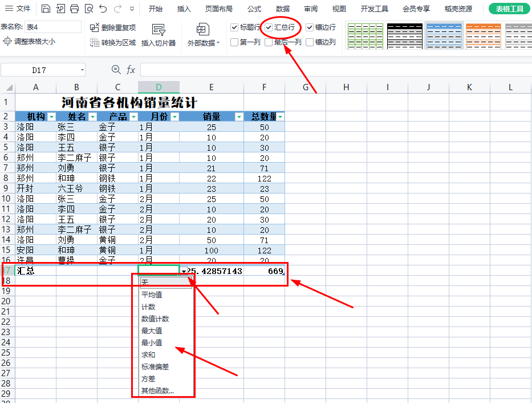Choose 平均值 in the total function list

[166, 295]
